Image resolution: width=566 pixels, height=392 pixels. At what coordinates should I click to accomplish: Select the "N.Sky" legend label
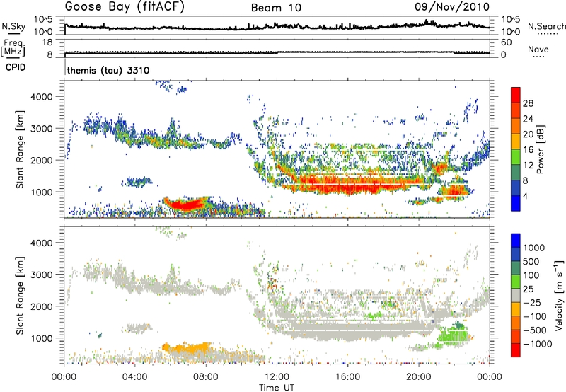[x=13, y=26]
